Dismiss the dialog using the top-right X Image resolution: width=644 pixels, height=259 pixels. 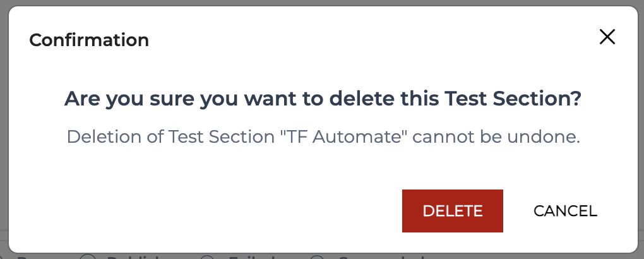607,37
